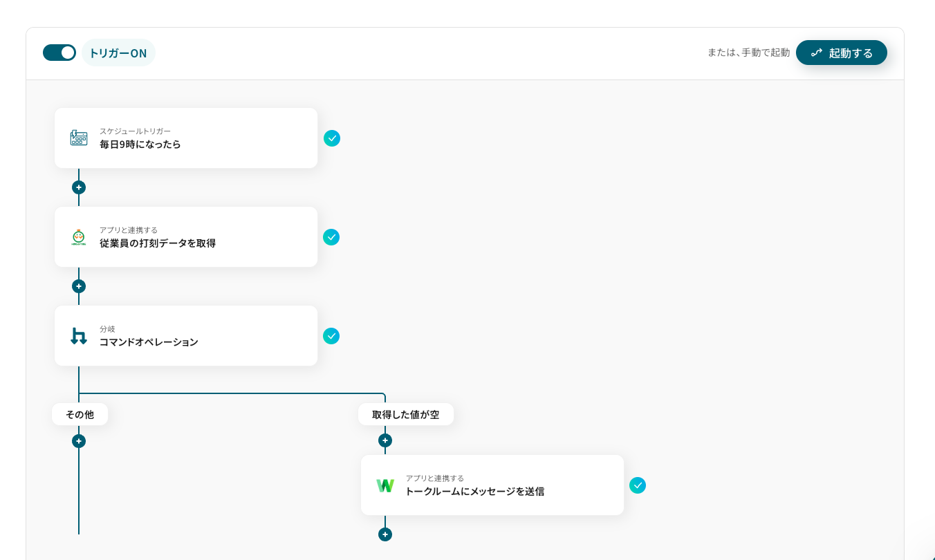935x560 pixels.
Task: Select the 取得した値が空 branch label
Action: [x=405, y=415]
